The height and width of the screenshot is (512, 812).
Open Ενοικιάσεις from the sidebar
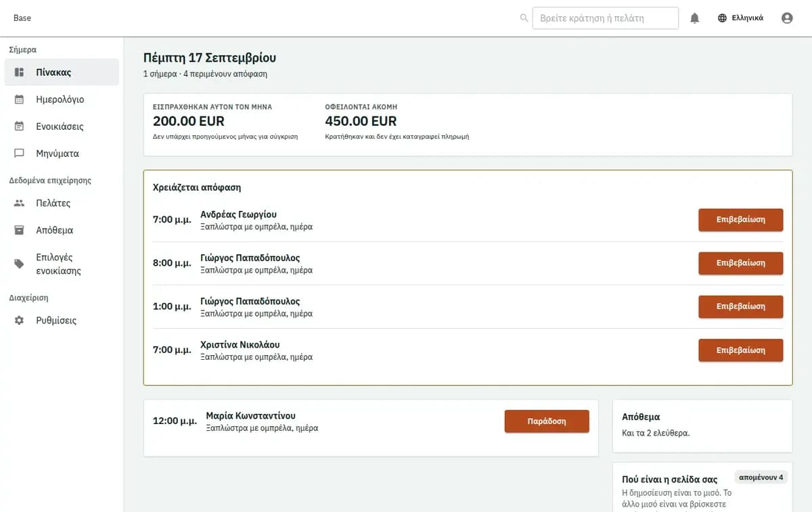pos(62,126)
